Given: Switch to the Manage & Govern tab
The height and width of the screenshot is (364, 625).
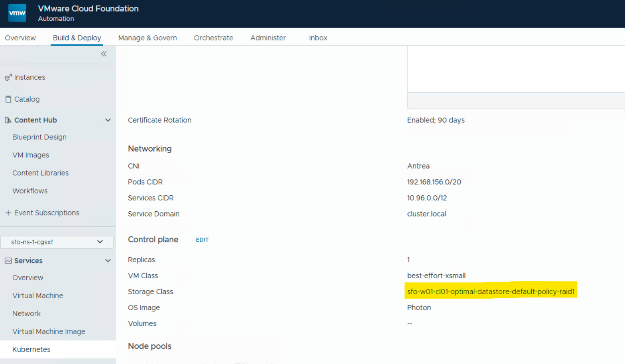Looking at the screenshot, I should point(147,38).
